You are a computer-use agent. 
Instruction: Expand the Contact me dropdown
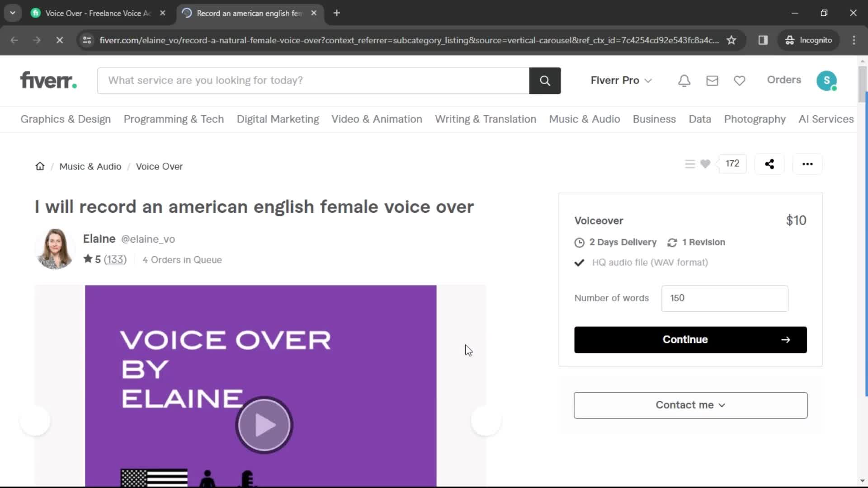pos(690,405)
